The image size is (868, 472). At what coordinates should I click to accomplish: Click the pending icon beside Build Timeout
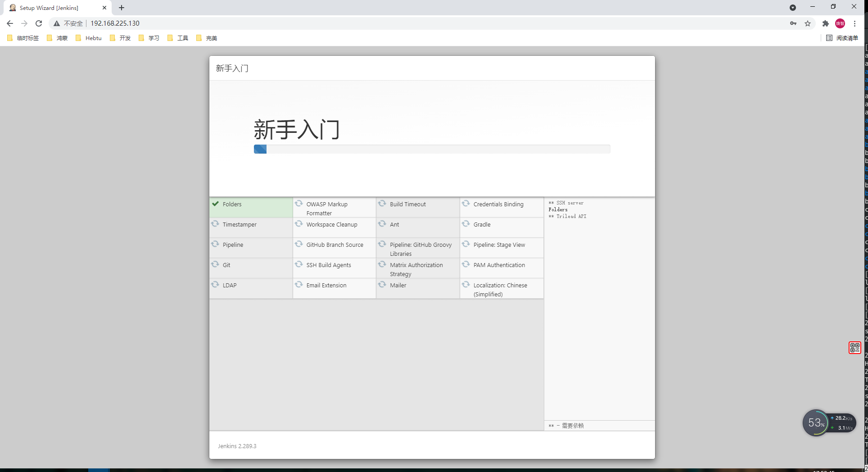coord(382,204)
